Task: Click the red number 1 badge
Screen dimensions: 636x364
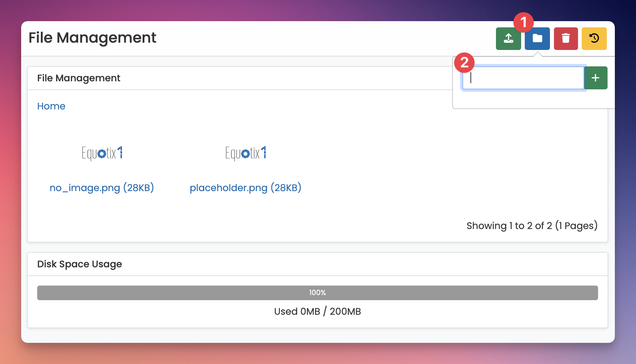Action: click(523, 22)
